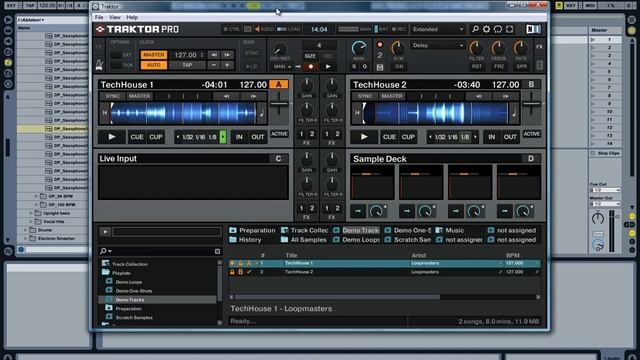This screenshot has width=640, height=360.
Task: Select TechHouse 2 row in track list
Action: [384, 272]
